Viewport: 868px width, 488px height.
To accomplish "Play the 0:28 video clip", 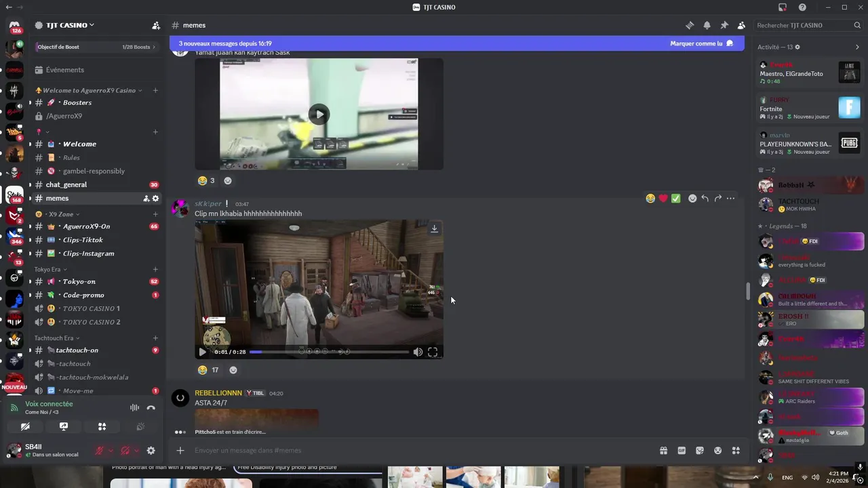I will [x=202, y=352].
